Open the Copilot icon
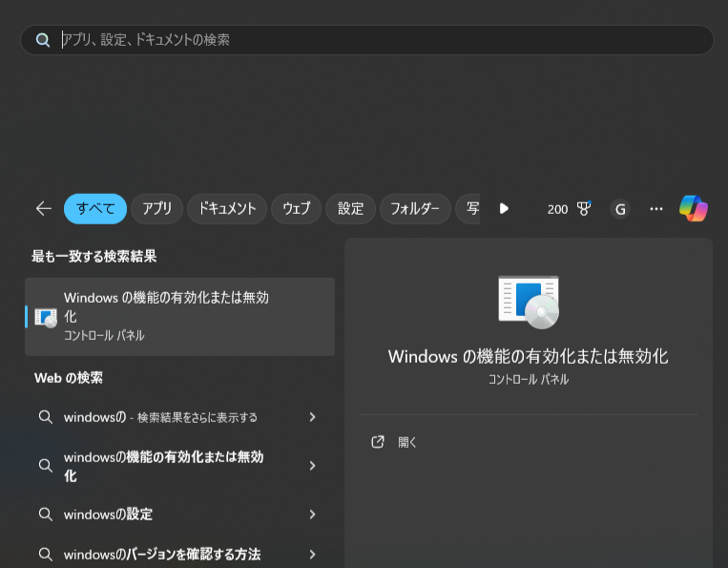 [x=694, y=208]
